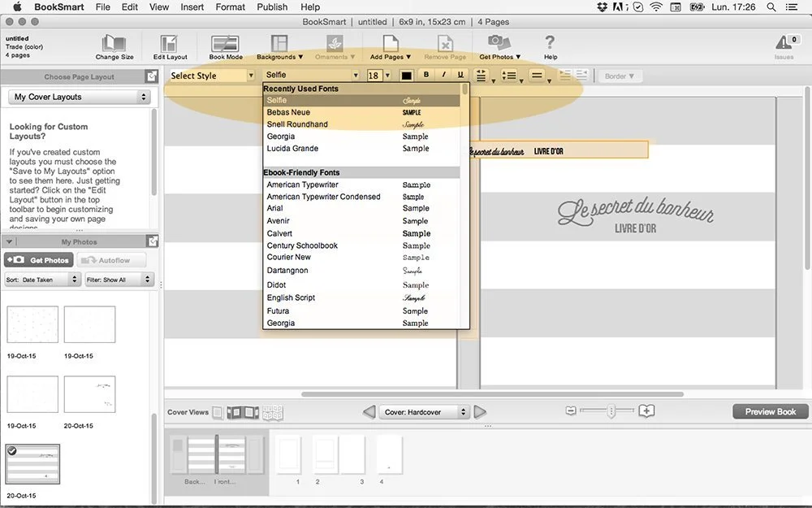Viewport: 812px width, 508px height.
Task: Open the Publish menu
Action: 272,7
